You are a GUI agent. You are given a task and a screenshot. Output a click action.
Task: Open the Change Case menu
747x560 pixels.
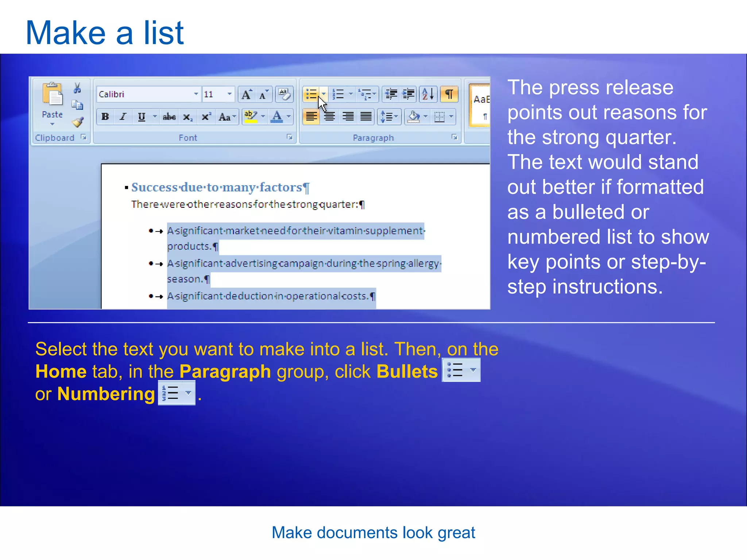click(227, 117)
